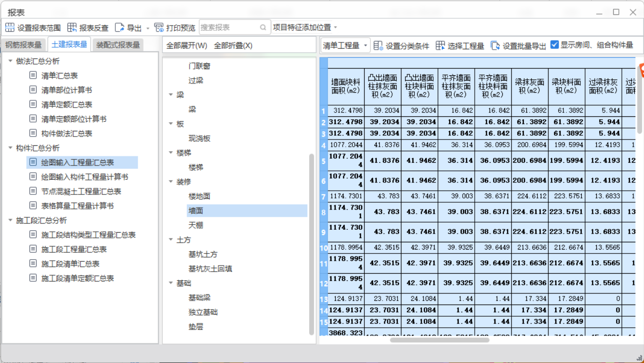
Task: Click 全部展开(W) button
Action: [187, 45]
